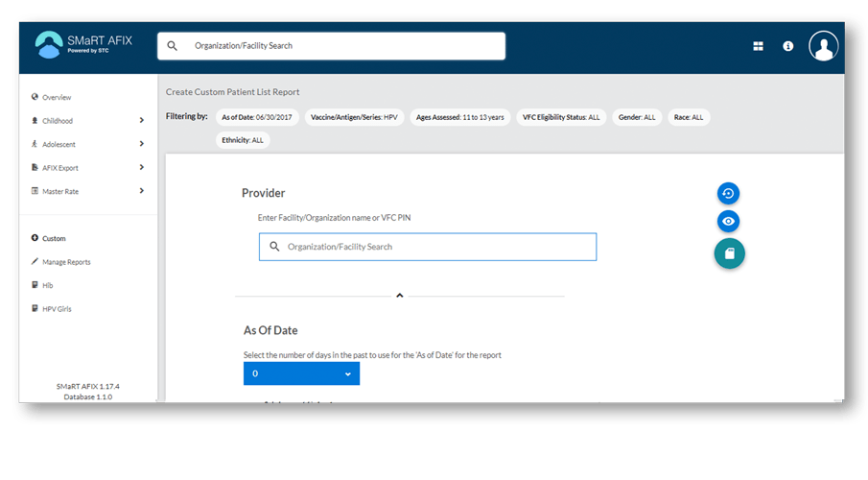This screenshot has width=868, height=480.
Task: Click the Custom plus icon
Action: click(35, 238)
